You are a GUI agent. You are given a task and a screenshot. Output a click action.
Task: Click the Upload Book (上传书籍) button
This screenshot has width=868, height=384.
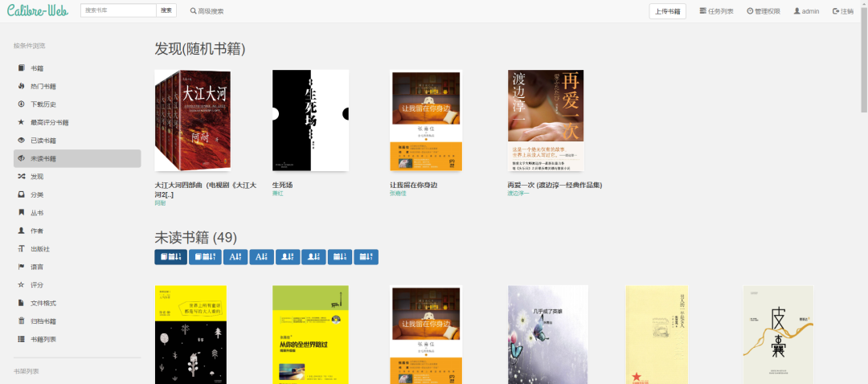668,11
